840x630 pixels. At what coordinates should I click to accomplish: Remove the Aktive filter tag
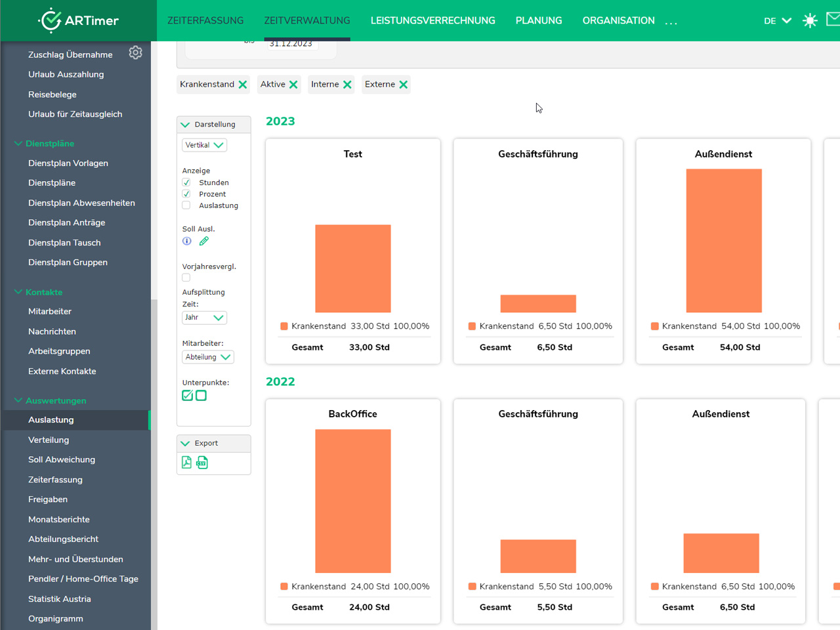tap(293, 85)
